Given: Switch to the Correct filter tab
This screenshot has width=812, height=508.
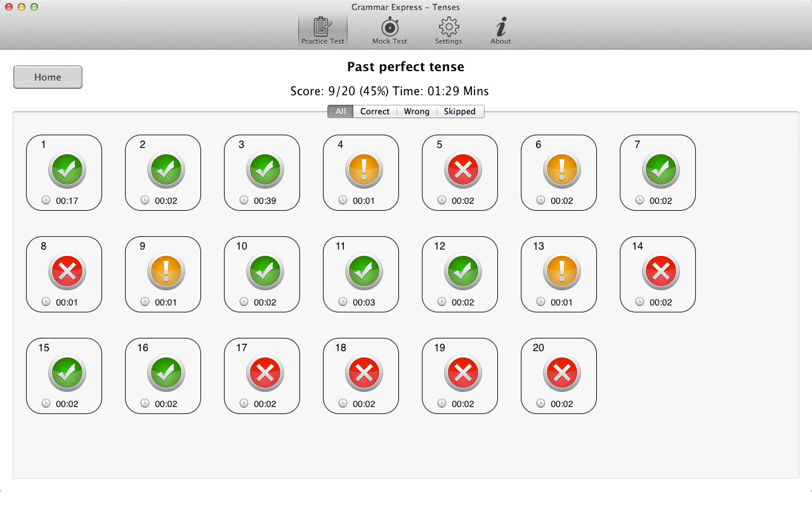Looking at the screenshot, I should click(x=375, y=112).
